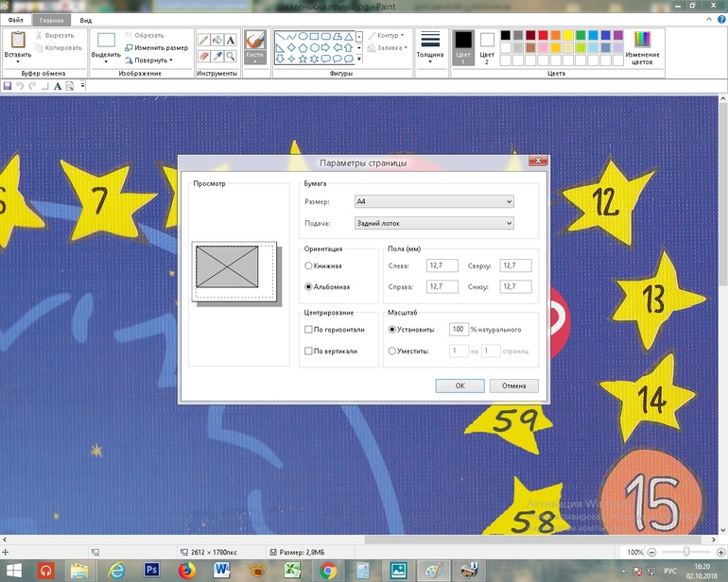This screenshot has height=582, width=728.
Task: Pick the Fill with color bucket tool
Action: [x=217, y=41]
